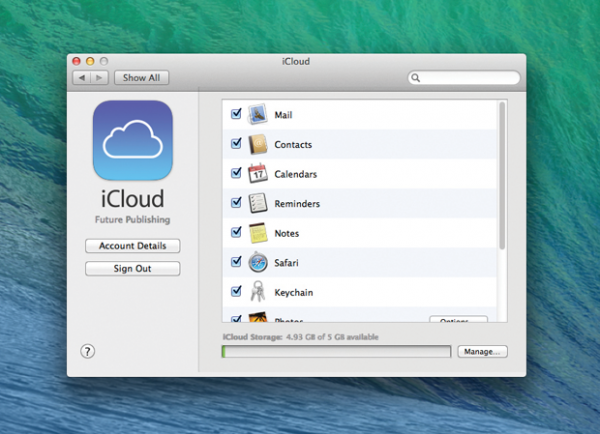This screenshot has width=600, height=434.
Task: Click the Notes yellow pad icon
Action: (258, 233)
